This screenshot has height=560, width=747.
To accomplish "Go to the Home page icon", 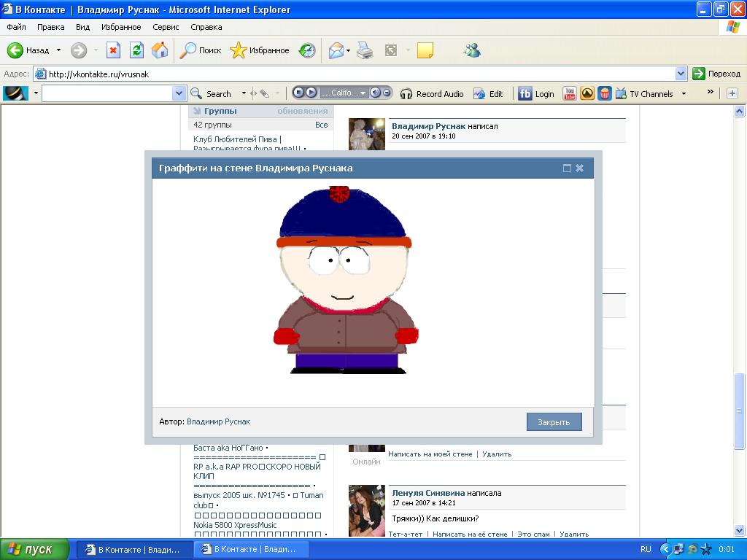I will pyautogui.click(x=160, y=50).
